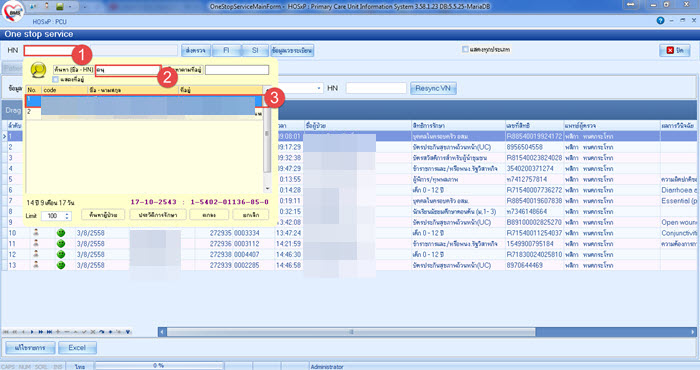Click the yellow magnifier search icon

(x=38, y=70)
